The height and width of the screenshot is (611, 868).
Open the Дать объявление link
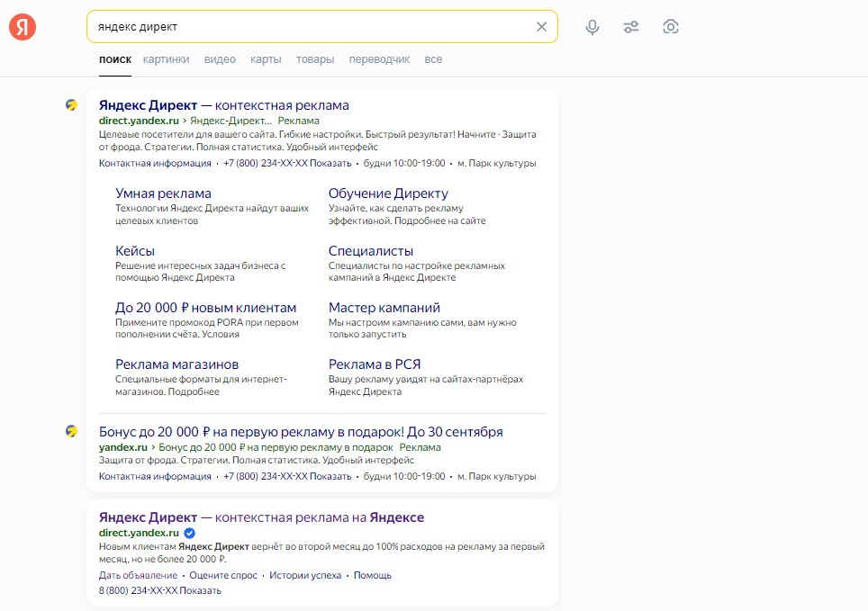click(x=139, y=576)
